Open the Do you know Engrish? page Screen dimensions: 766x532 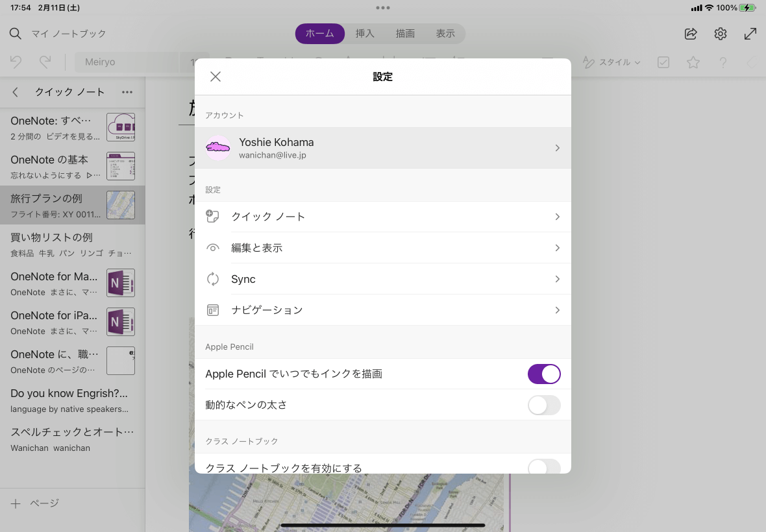point(72,400)
